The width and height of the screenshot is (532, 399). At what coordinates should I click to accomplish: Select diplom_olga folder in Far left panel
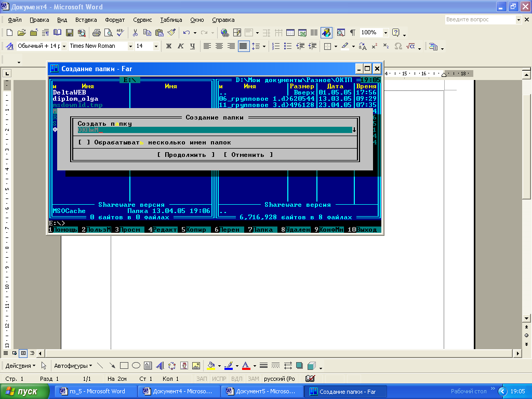click(75, 99)
